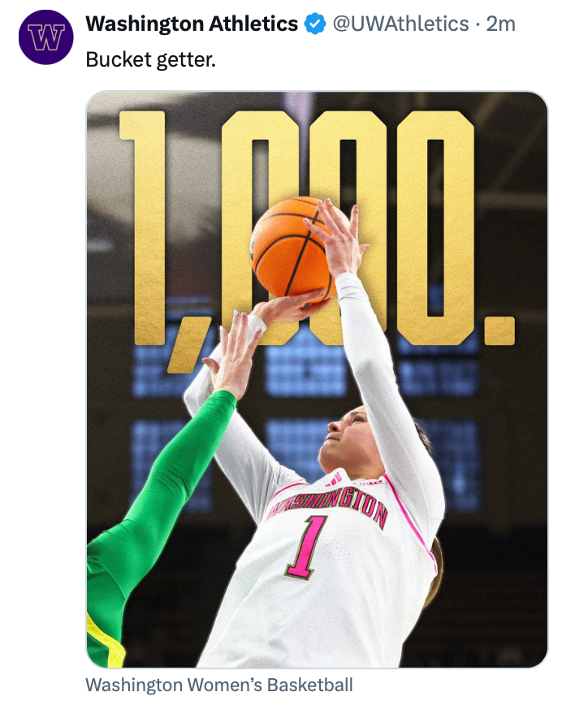The height and width of the screenshot is (705, 588).
Task: Click the Adidas logo on the jersey
Action: tap(334, 479)
